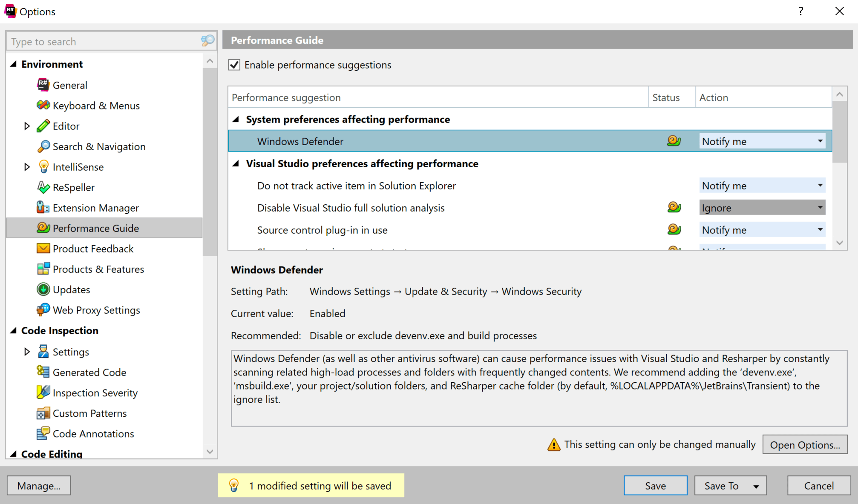The width and height of the screenshot is (858, 504).
Task: Click the Save button
Action: tap(655, 486)
